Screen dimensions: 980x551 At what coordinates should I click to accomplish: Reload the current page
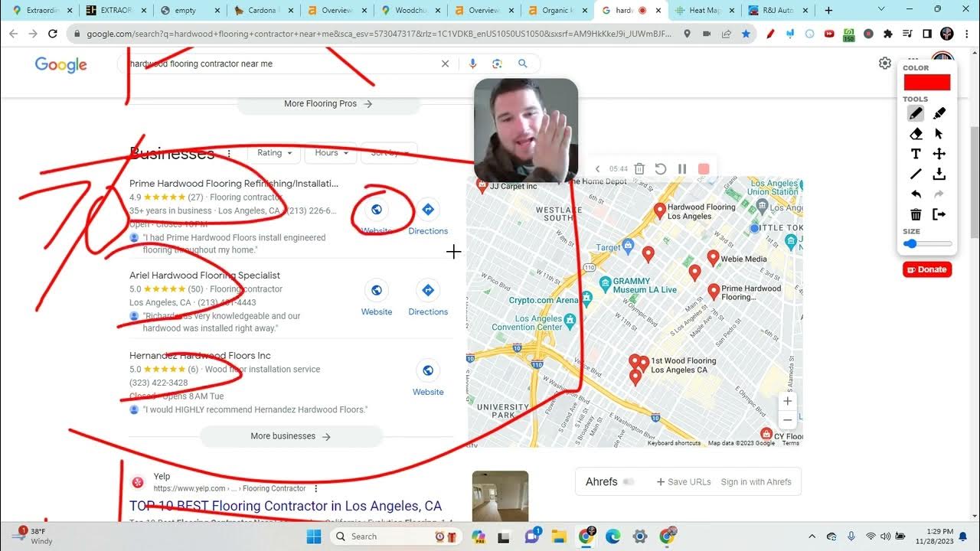pyautogui.click(x=53, y=34)
